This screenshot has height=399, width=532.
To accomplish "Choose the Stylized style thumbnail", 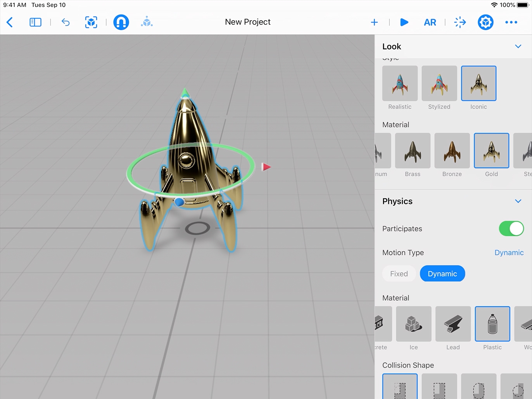I will pyautogui.click(x=439, y=83).
